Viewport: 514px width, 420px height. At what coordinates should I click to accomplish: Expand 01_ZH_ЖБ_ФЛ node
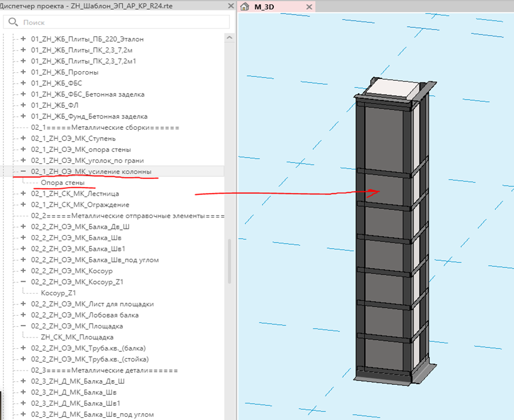(x=23, y=105)
